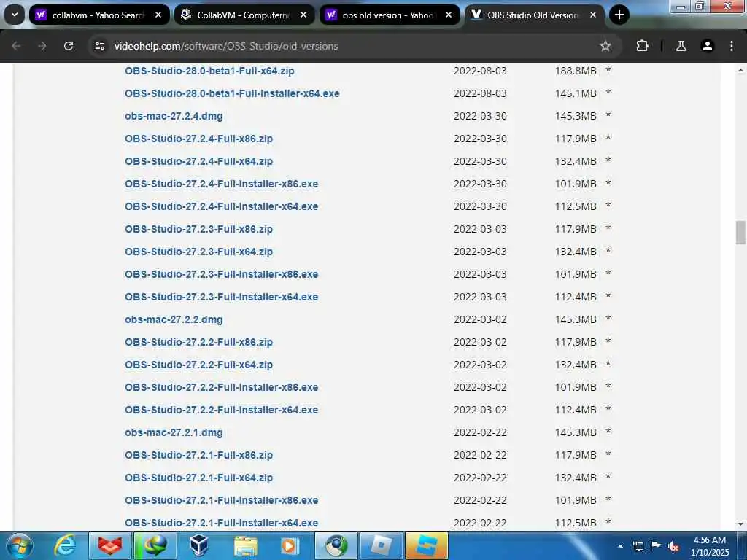Show hidden system tray icons
This screenshot has width=747, height=560.
tap(620, 546)
